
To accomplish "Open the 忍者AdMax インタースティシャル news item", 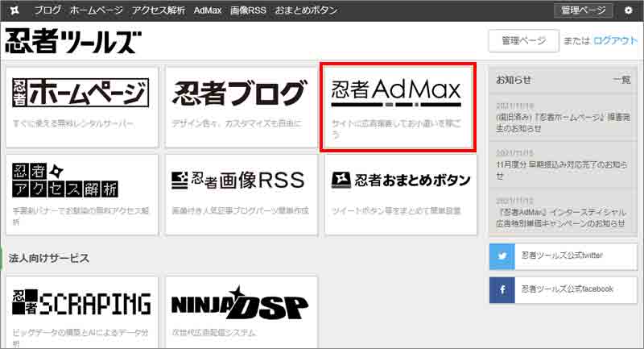I will pyautogui.click(x=563, y=213).
